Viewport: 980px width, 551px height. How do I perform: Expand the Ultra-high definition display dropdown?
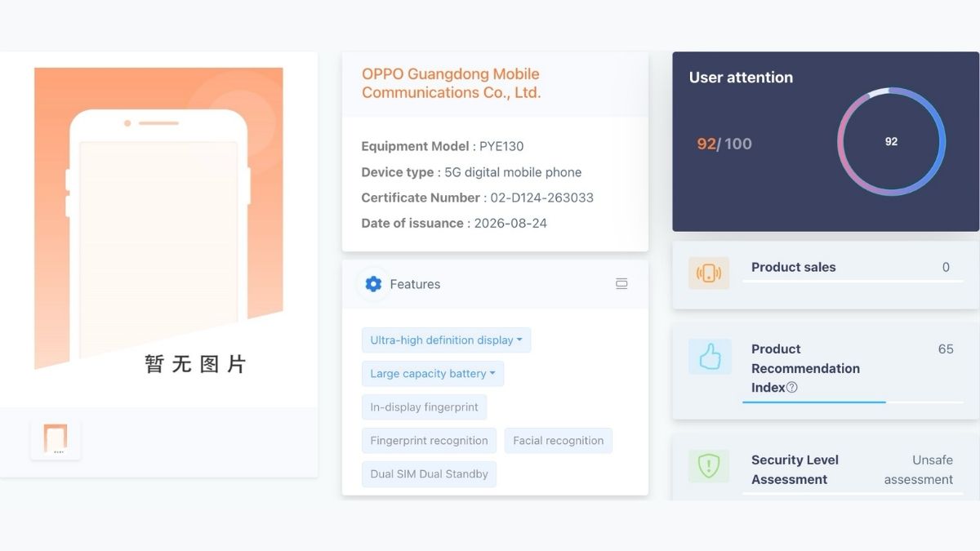click(446, 340)
